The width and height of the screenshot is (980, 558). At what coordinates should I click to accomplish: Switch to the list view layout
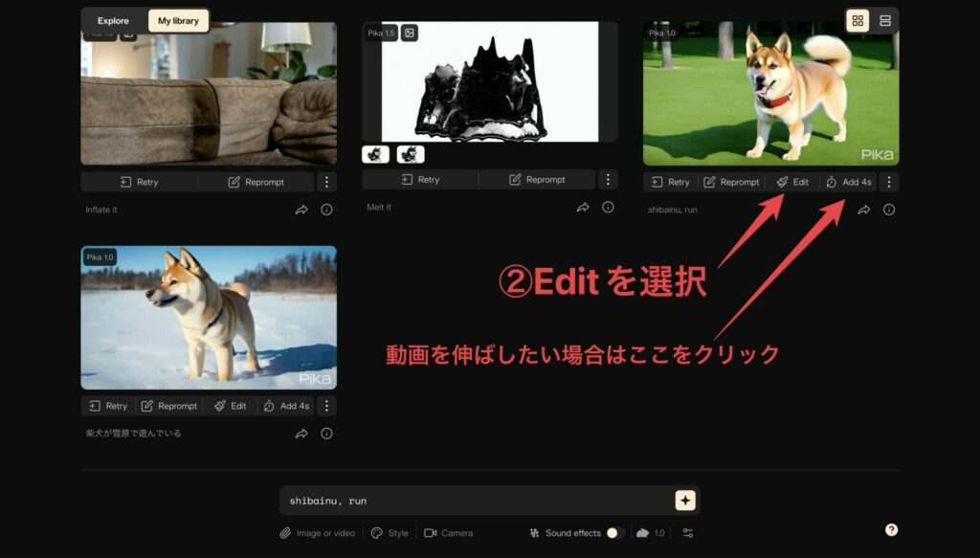coord(884,19)
